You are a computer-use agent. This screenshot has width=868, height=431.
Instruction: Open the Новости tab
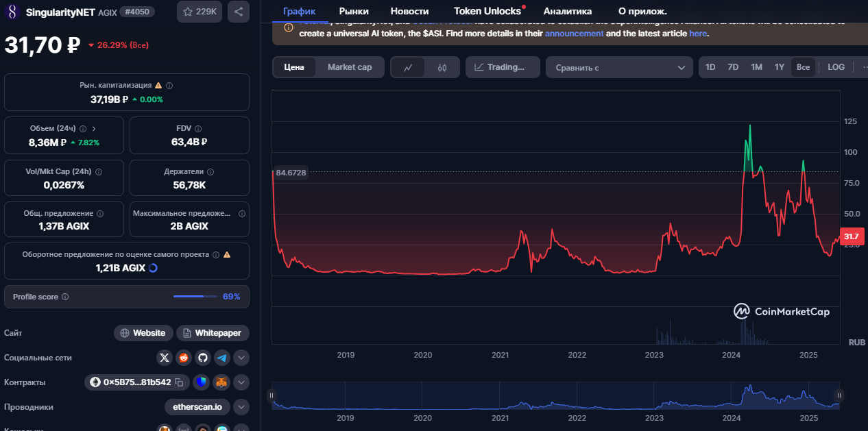coord(409,11)
